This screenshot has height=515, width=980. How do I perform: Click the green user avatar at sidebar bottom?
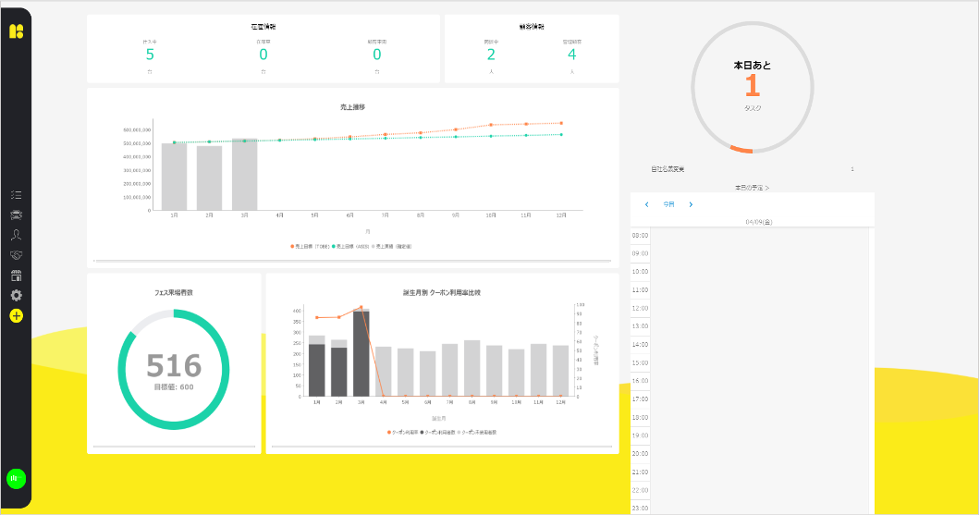[16, 478]
